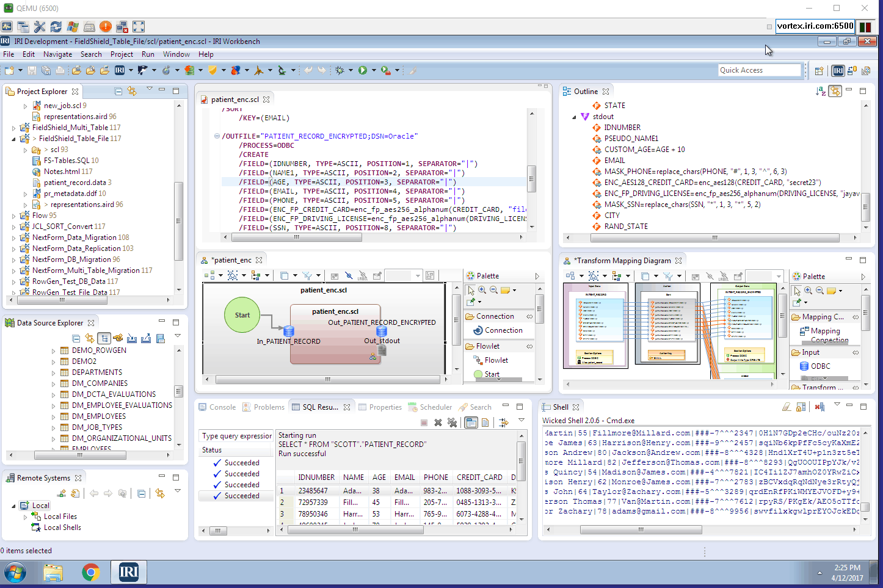
Task: Terminate the query with the red stop icon
Action: pyautogui.click(x=424, y=421)
